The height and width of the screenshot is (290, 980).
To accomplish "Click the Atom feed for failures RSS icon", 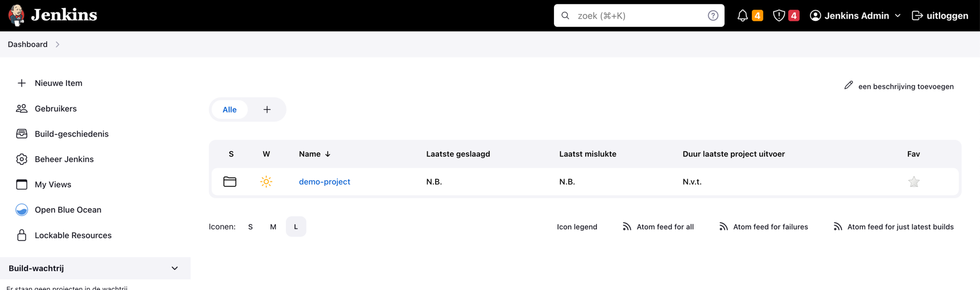I will point(723,226).
